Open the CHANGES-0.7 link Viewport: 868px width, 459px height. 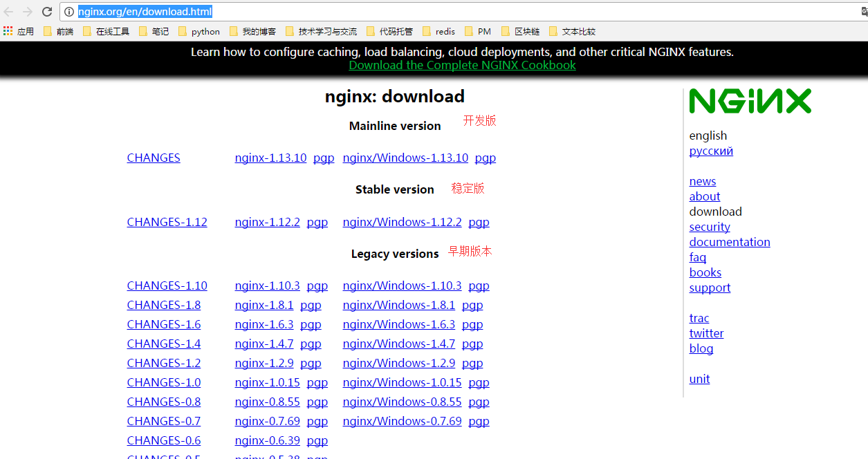(x=164, y=421)
